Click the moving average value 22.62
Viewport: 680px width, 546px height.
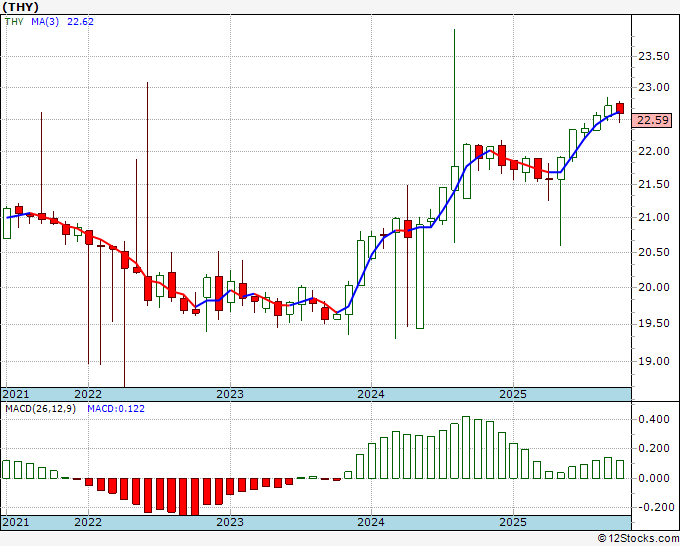pyautogui.click(x=80, y=22)
